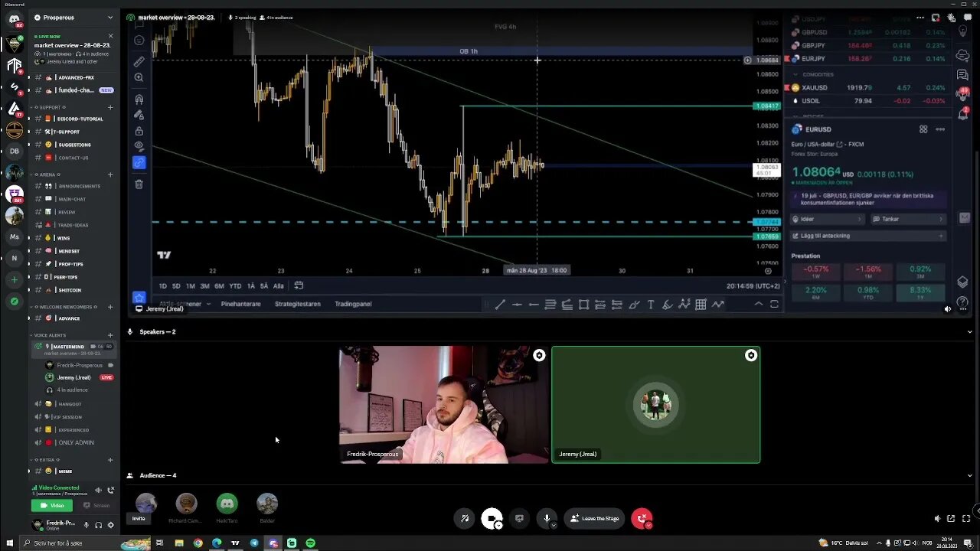This screenshot has width=980, height=551.
Task: Select the rectangle shape drawing tool
Action: 583,305
